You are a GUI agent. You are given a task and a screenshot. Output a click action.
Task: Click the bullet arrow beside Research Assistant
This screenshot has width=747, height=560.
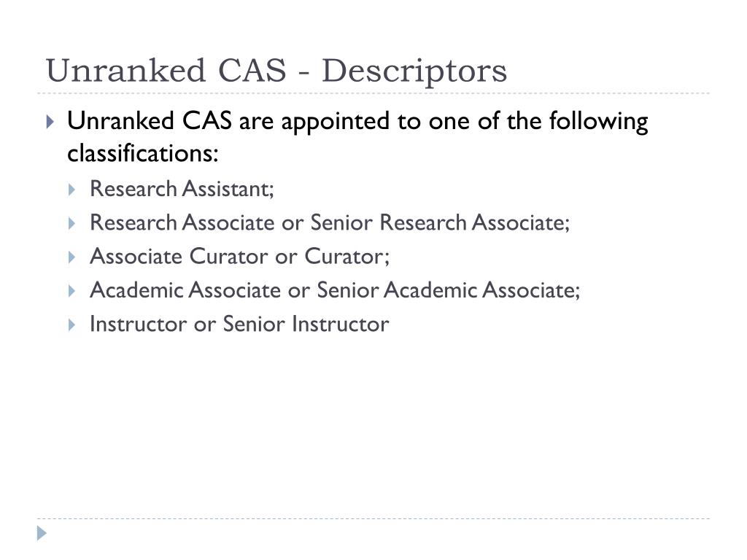[72, 190]
